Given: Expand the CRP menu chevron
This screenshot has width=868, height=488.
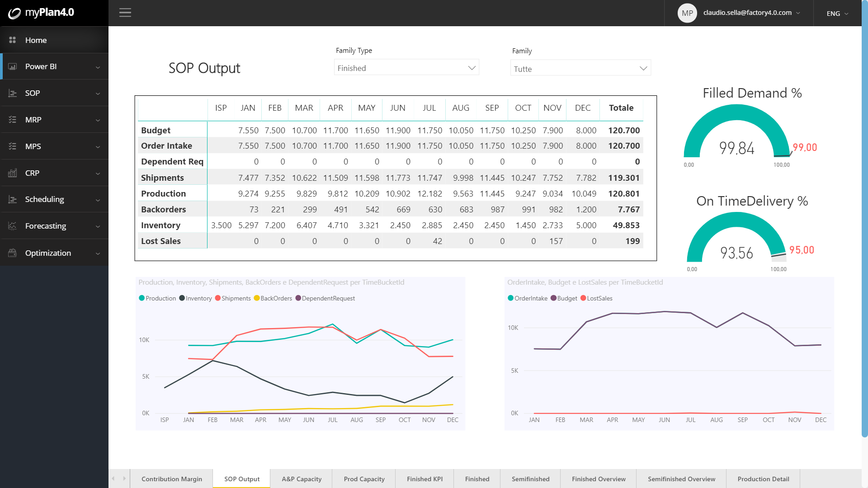Looking at the screenshot, I should 98,174.
